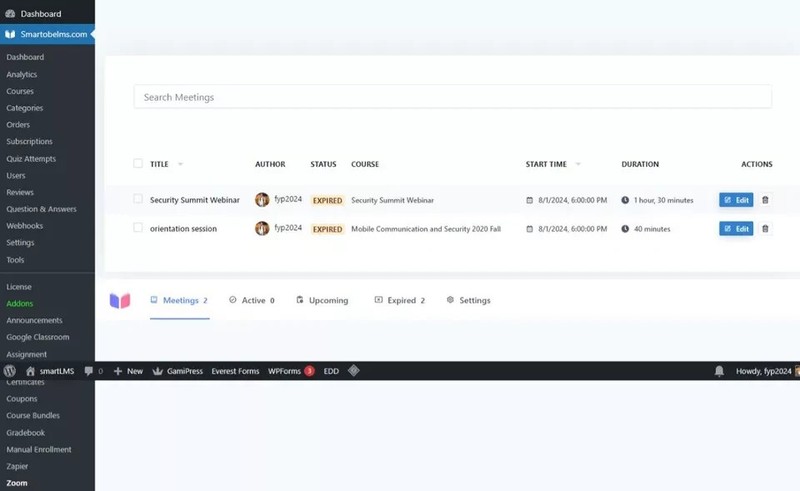Switch to the Meetings tab

(180, 301)
